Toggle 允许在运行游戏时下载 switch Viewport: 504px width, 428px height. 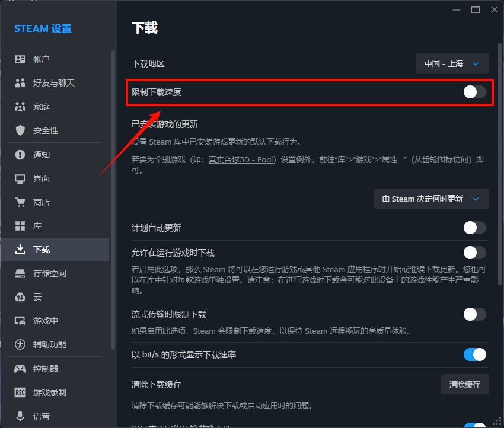tap(474, 253)
